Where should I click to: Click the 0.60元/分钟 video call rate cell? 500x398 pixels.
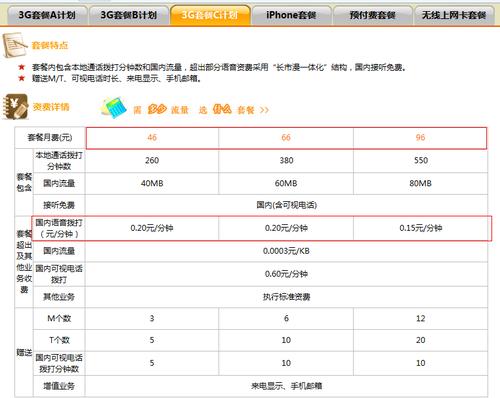point(287,274)
